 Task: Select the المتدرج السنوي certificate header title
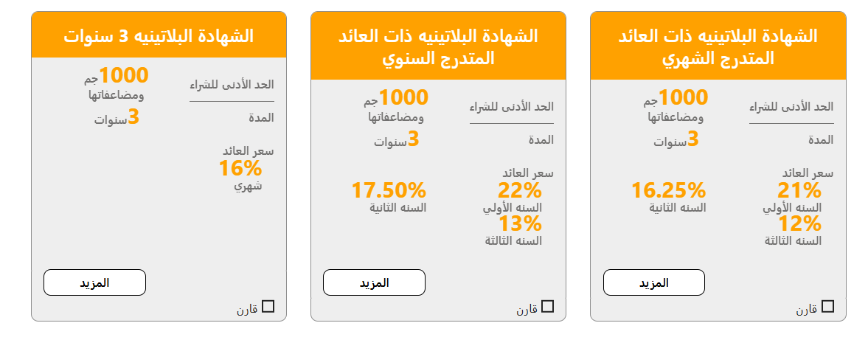438,46
